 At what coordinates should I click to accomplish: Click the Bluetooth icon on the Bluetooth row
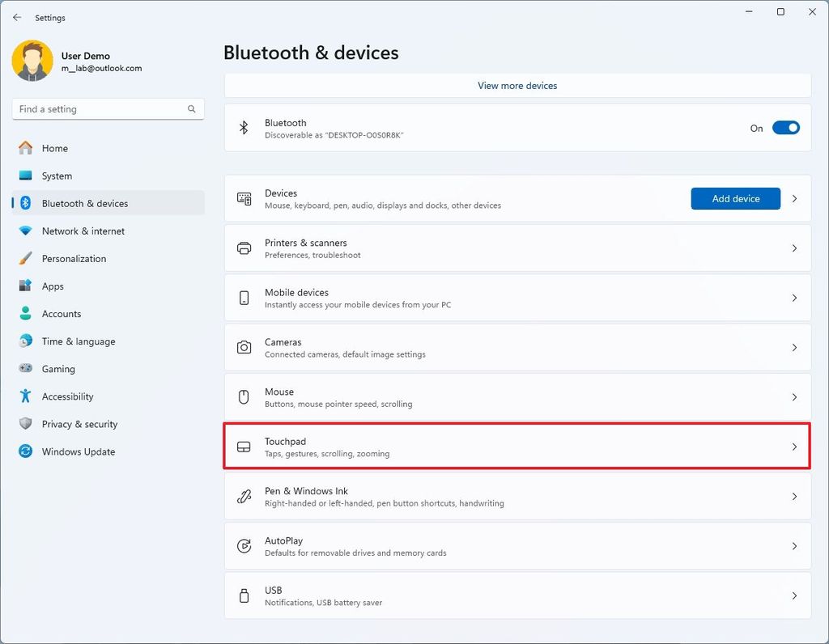click(244, 128)
